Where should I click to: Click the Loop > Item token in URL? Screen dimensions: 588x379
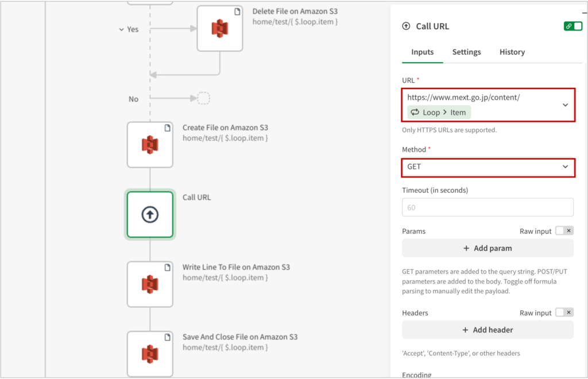[439, 113]
